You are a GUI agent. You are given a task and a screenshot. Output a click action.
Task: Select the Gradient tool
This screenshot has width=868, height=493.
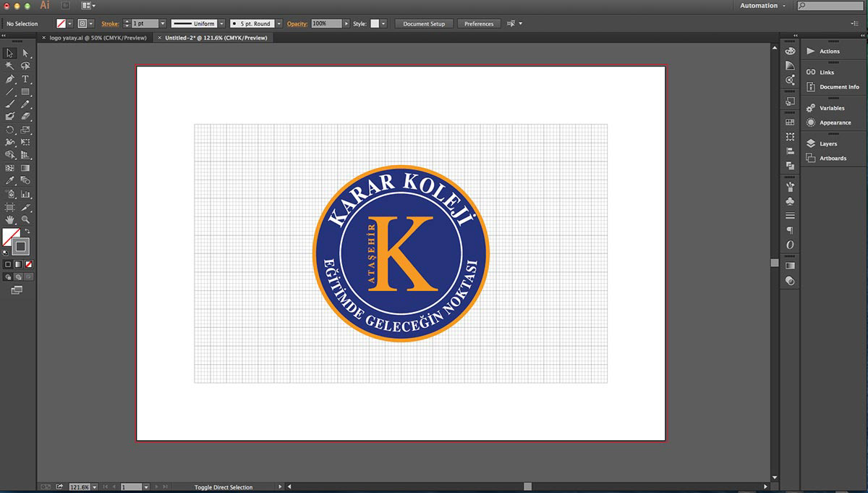click(25, 168)
